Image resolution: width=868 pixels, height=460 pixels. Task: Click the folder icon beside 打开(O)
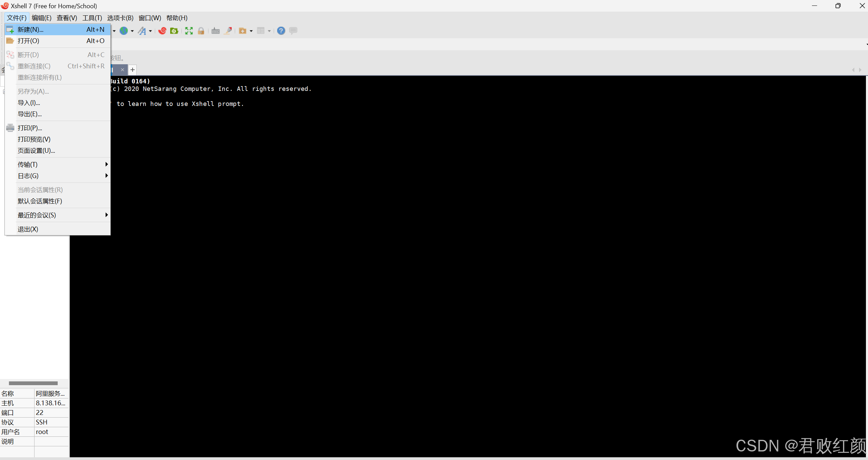[10, 41]
